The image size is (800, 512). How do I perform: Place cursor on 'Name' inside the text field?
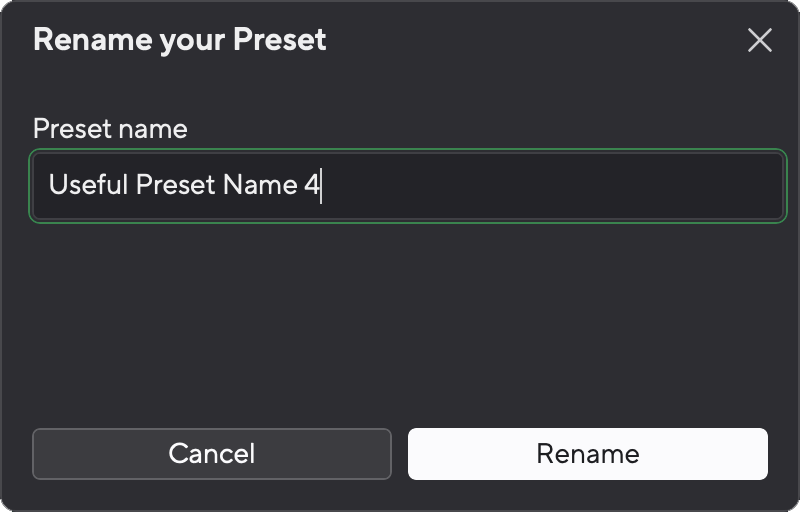(260, 186)
